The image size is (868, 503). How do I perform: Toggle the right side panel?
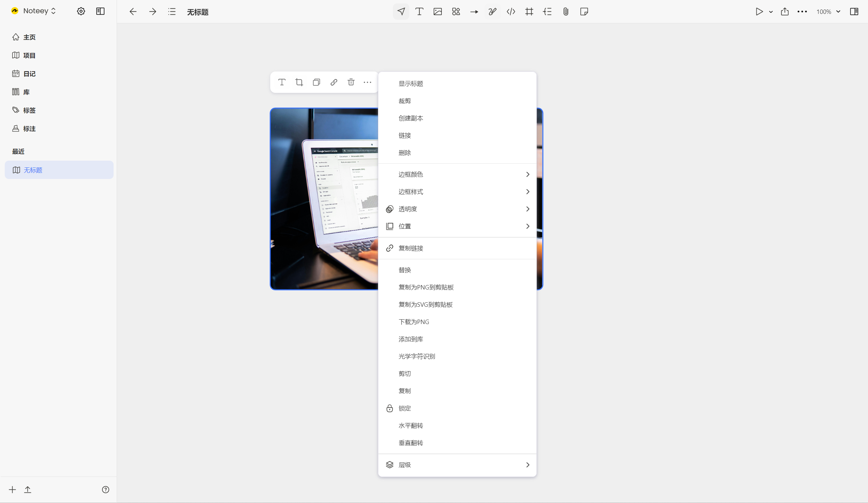point(854,12)
